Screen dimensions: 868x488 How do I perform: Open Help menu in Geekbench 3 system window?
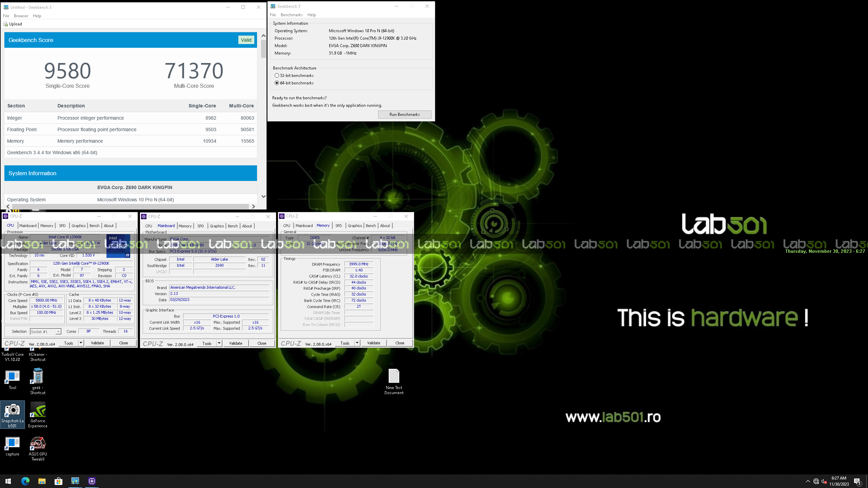pyautogui.click(x=312, y=15)
